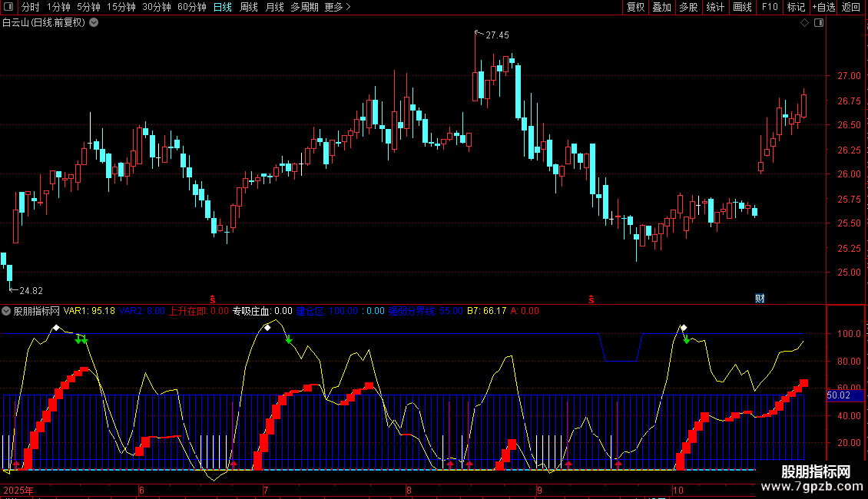Click the 专吸庄血: 0.00 indicator label
The height and width of the screenshot is (499, 868).
click(x=263, y=311)
